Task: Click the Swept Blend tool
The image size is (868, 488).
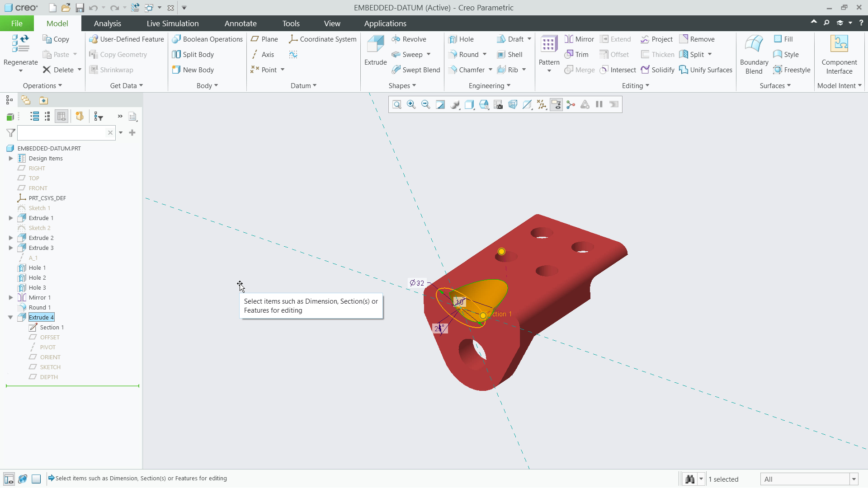Action: pos(415,70)
